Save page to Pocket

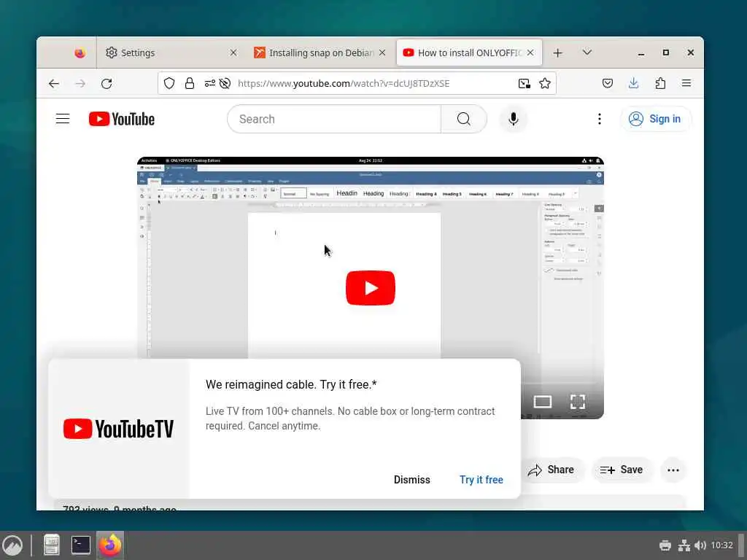608,83
